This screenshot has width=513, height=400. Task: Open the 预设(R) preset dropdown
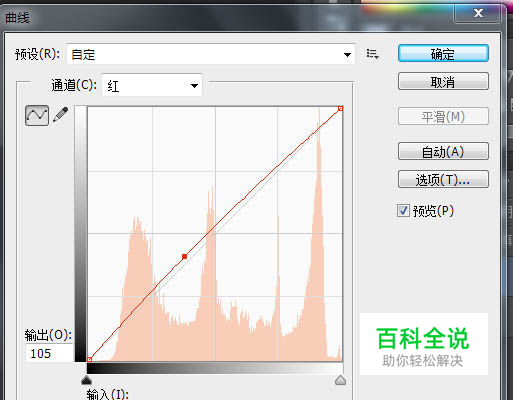point(211,54)
